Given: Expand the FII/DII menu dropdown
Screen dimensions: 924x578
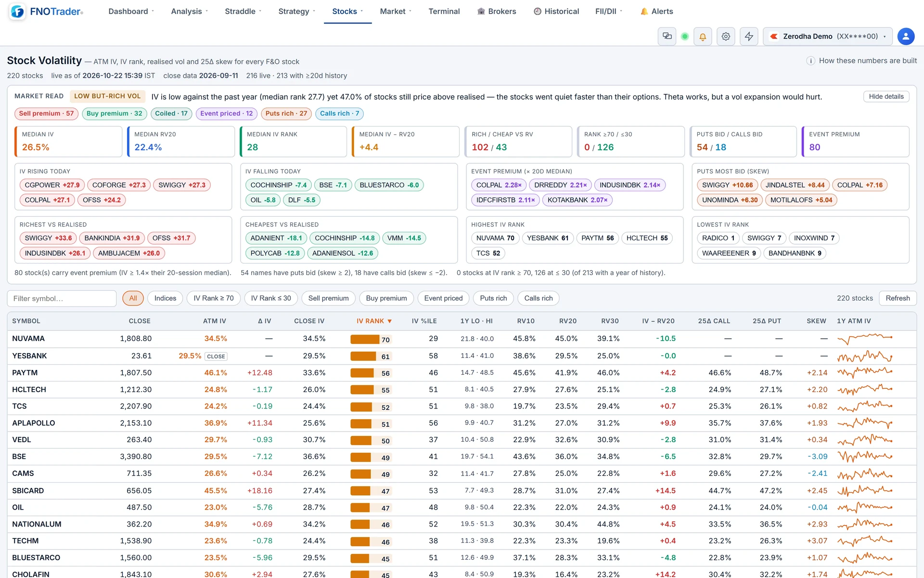Looking at the screenshot, I should (609, 11).
